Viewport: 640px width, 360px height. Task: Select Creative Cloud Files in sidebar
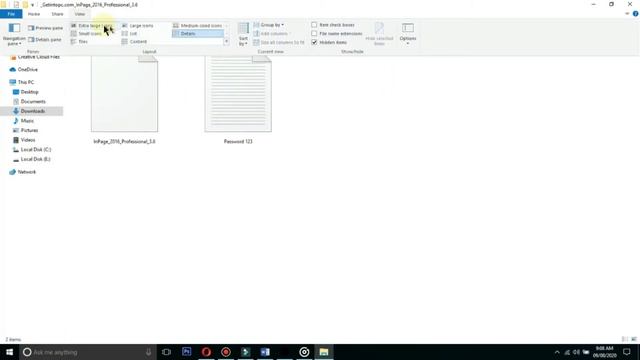pyautogui.click(x=35, y=57)
